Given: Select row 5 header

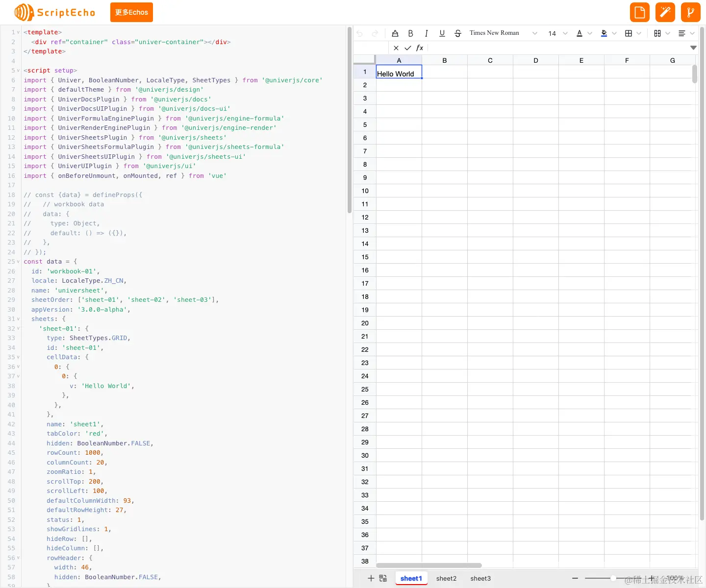Looking at the screenshot, I should pyautogui.click(x=365, y=125).
